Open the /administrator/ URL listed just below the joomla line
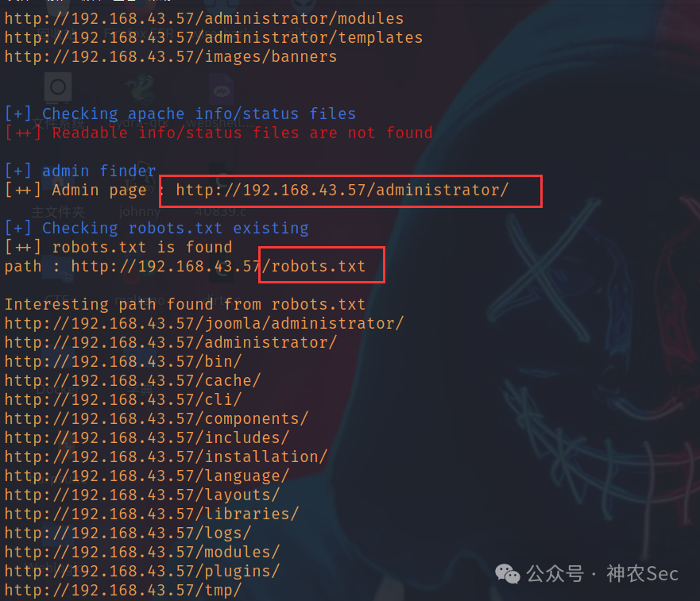The width and height of the screenshot is (700, 601). pos(171,343)
